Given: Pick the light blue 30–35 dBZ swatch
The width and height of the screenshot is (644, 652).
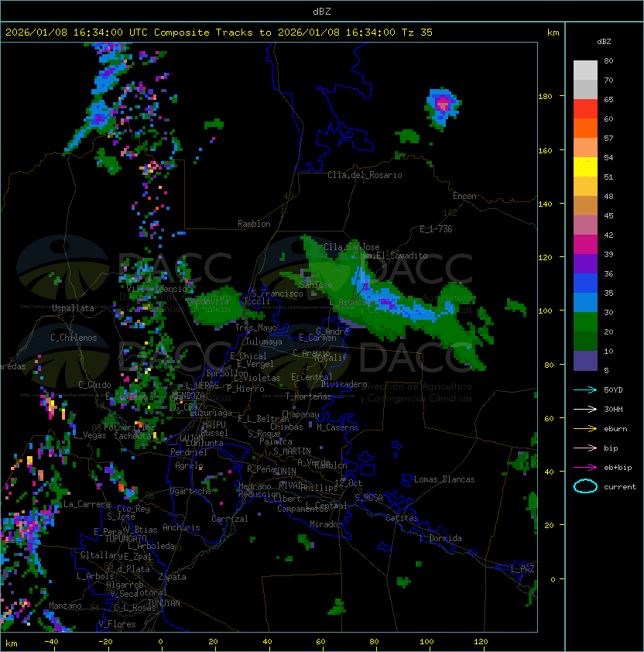Looking at the screenshot, I should coord(585,302).
